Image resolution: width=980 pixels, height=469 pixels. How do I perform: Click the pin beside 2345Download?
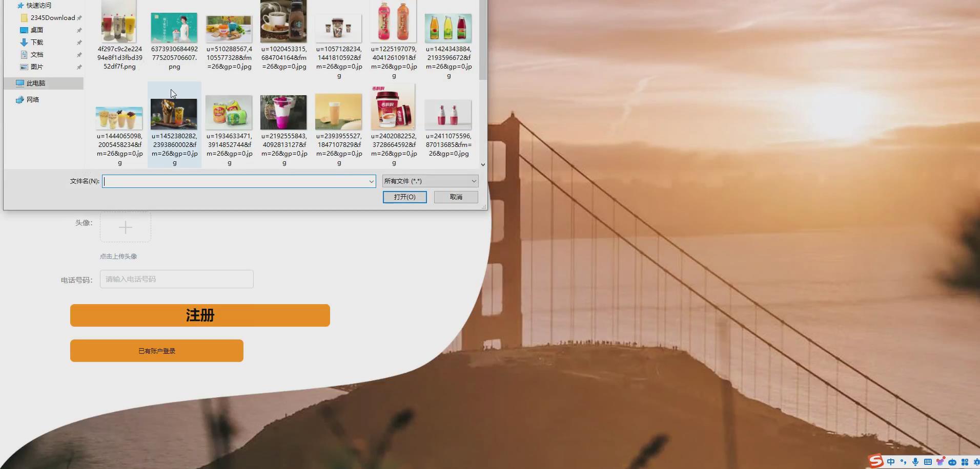point(79,18)
